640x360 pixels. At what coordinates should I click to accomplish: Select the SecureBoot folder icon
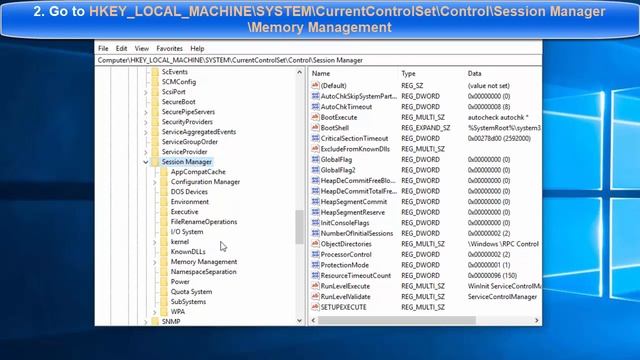(155, 102)
